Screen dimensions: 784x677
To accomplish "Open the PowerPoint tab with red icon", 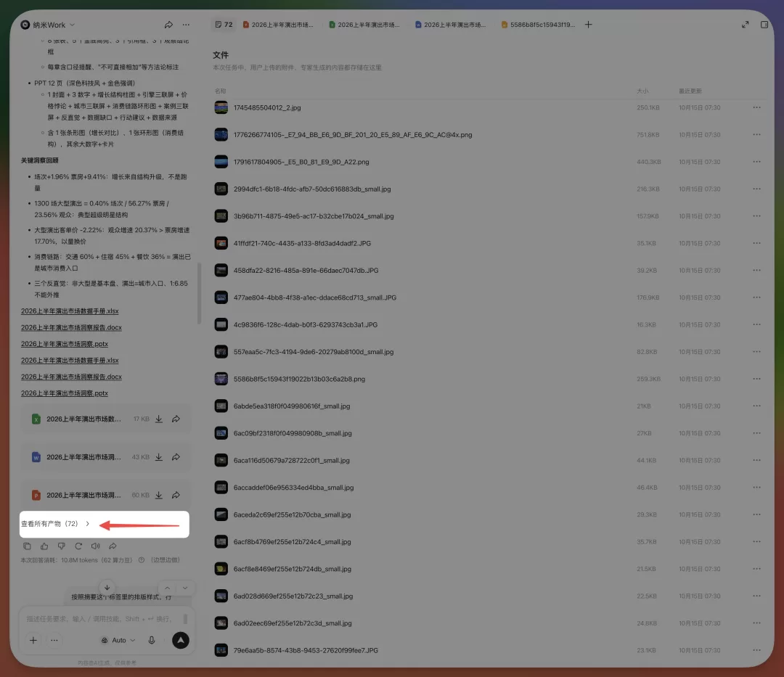I will (278, 25).
